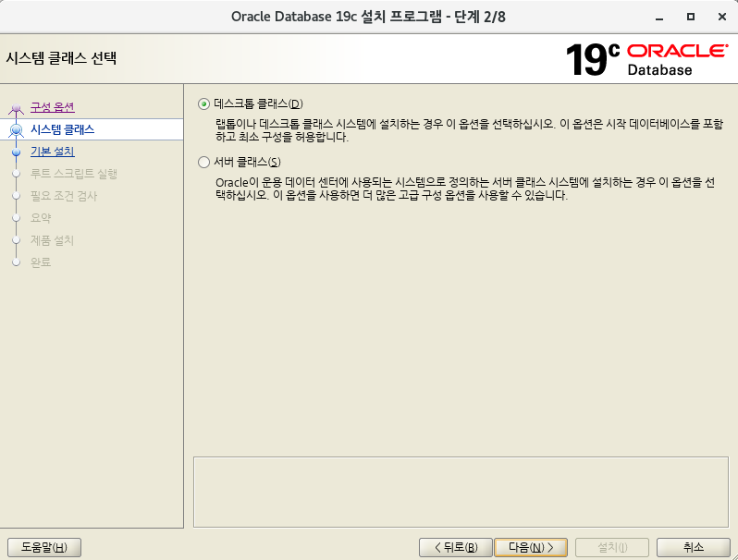Click the Oracle 19c Database logo
This screenshot has width=738, height=560.
pos(647,59)
